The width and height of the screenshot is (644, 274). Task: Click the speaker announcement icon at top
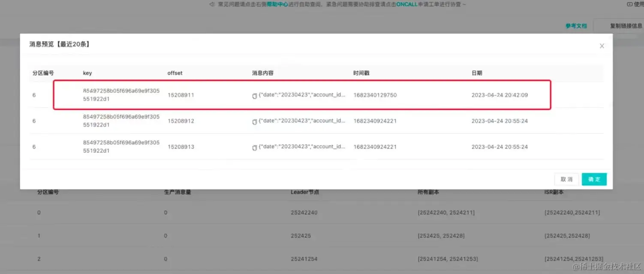(x=211, y=4)
